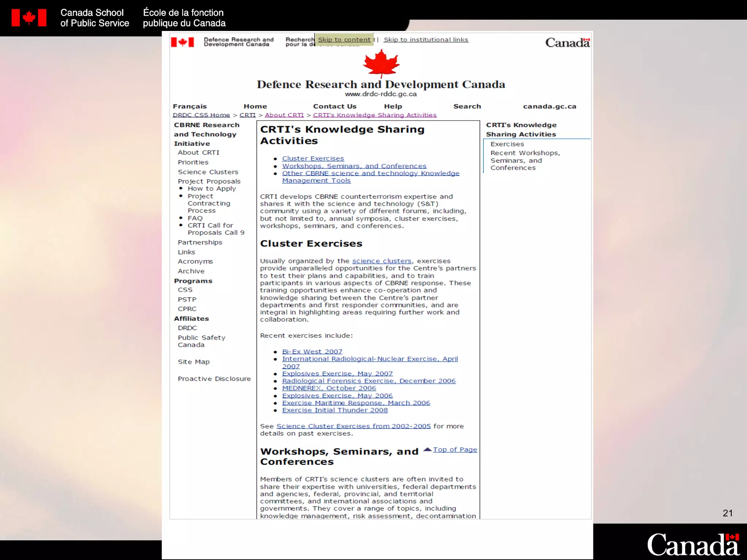Click the Canada wordmark in webpage header

pos(567,43)
